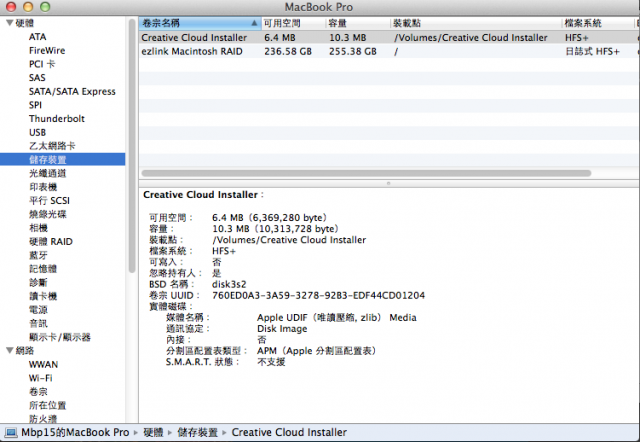The image size is (640, 442).
Task: Open the PCI 卡 entry
Action: pyautogui.click(x=42, y=64)
